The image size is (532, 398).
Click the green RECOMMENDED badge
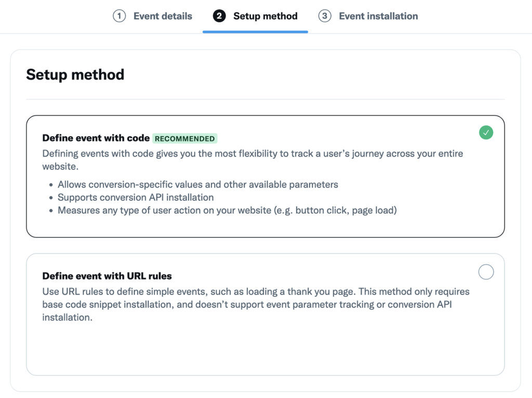185,139
